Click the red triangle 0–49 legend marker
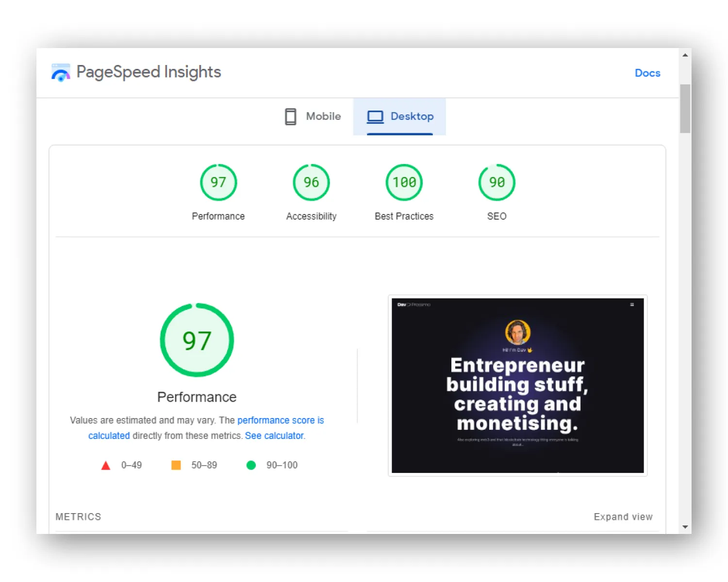The height and width of the screenshot is (582, 728). tap(105, 466)
